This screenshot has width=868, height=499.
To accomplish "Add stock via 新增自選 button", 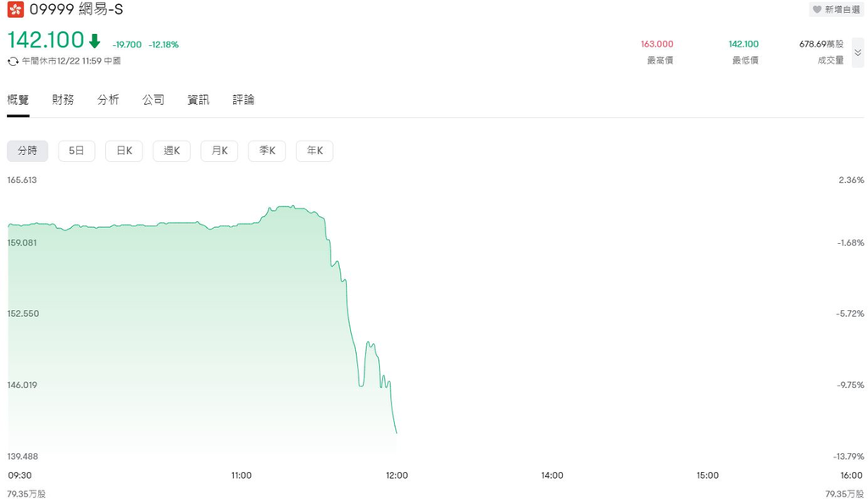I will (x=836, y=9).
